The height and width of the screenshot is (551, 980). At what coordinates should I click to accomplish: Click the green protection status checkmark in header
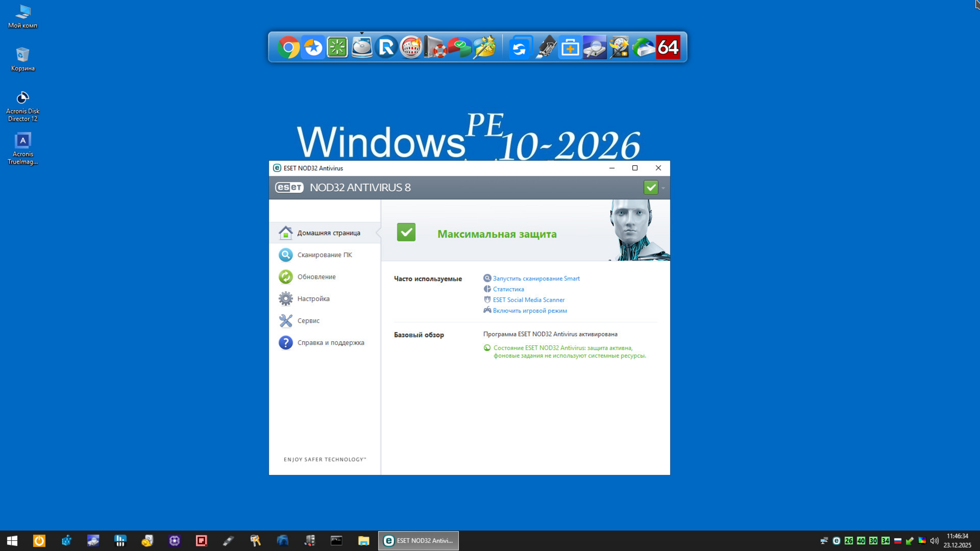point(650,187)
